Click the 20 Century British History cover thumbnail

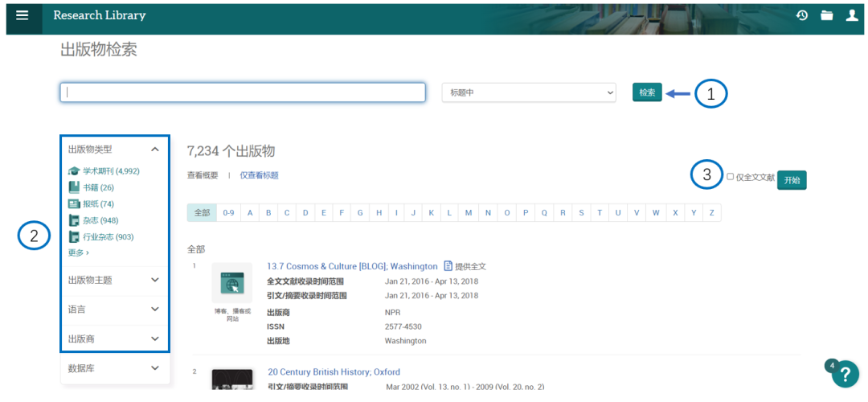click(232, 379)
